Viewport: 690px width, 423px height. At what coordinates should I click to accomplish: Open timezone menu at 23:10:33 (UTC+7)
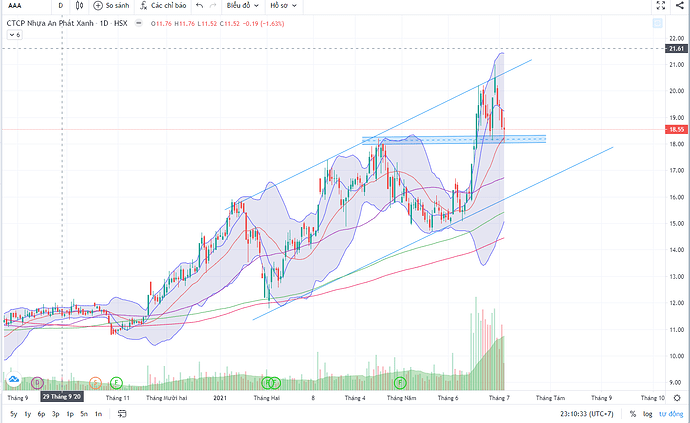587,414
